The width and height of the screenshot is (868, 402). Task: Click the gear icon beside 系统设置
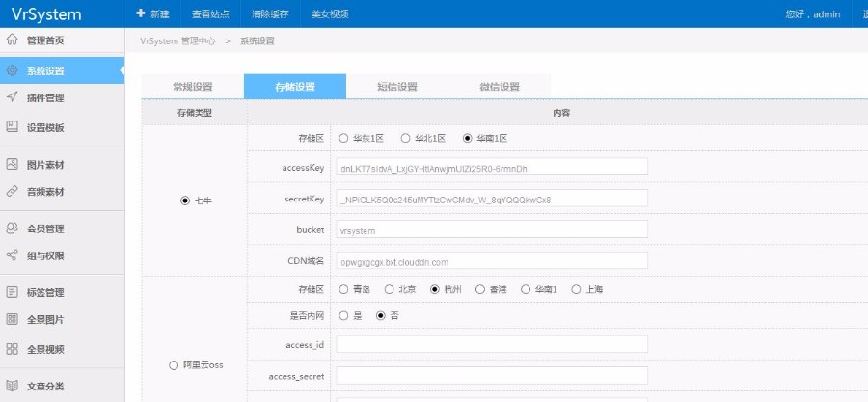point(12,70)
